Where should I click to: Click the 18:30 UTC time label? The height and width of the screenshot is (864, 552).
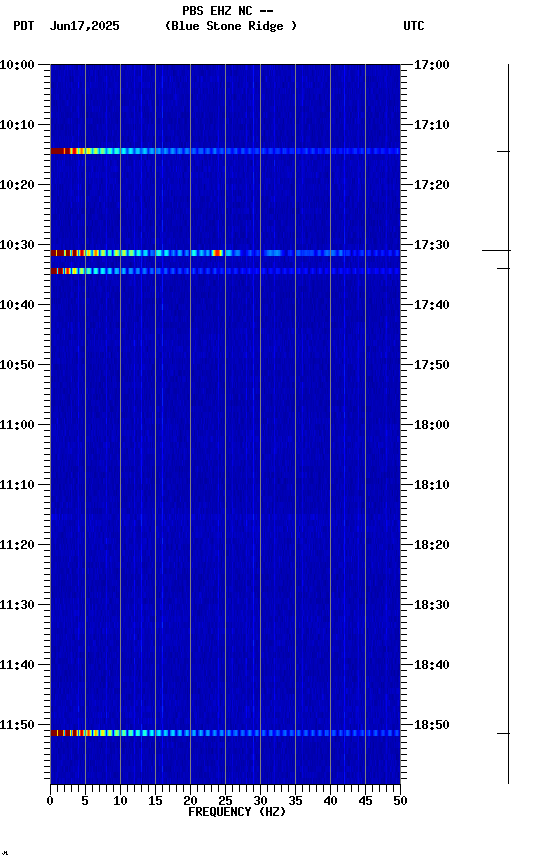pos(431,604)
